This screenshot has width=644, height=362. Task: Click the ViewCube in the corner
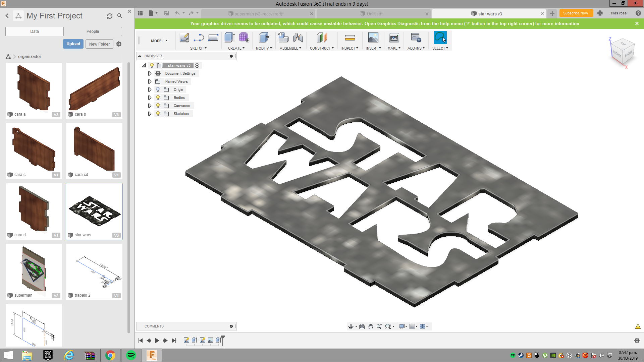click(623, 52)
